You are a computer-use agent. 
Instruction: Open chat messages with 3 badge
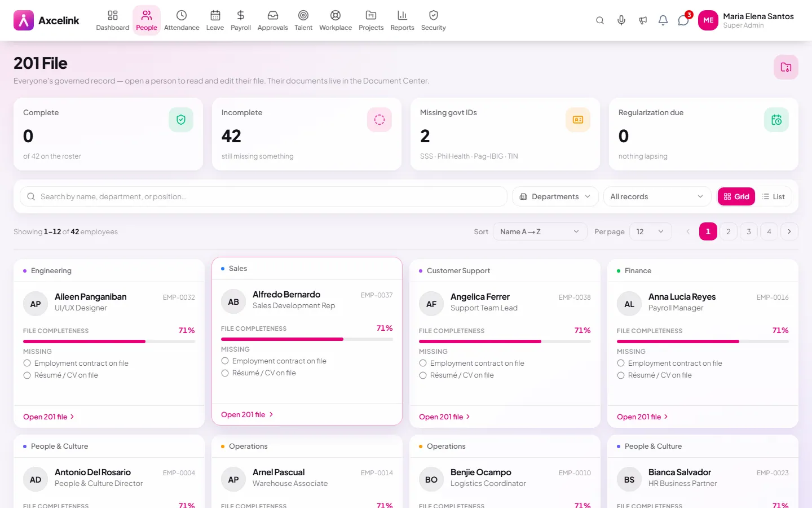pyautogui.click(x=683, y=20)
